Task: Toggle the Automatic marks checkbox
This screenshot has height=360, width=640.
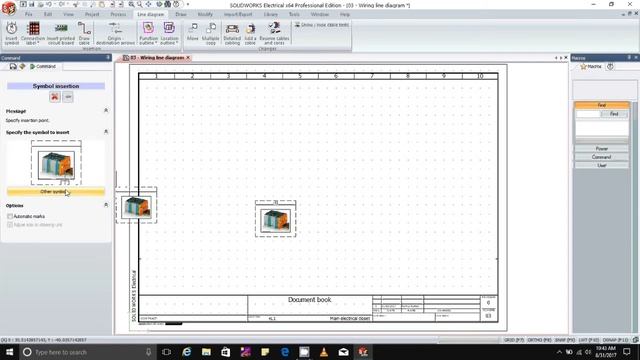Action: [x=10, y=216]
